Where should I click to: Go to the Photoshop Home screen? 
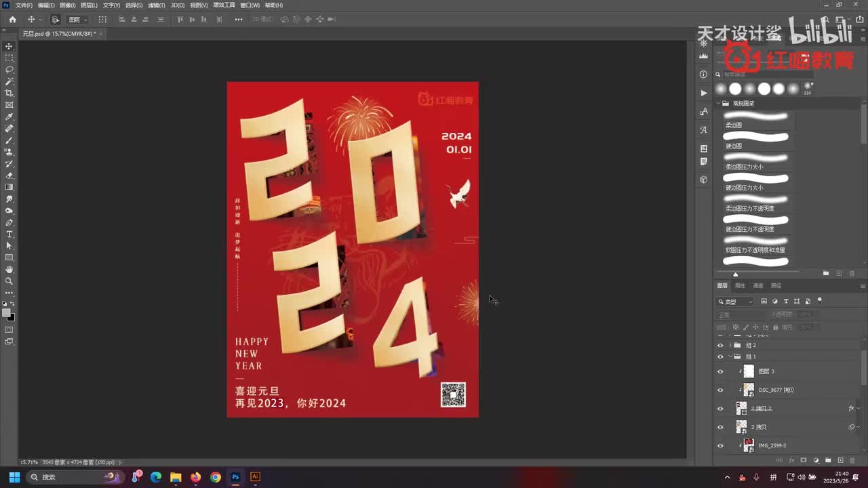coord(12,20)
